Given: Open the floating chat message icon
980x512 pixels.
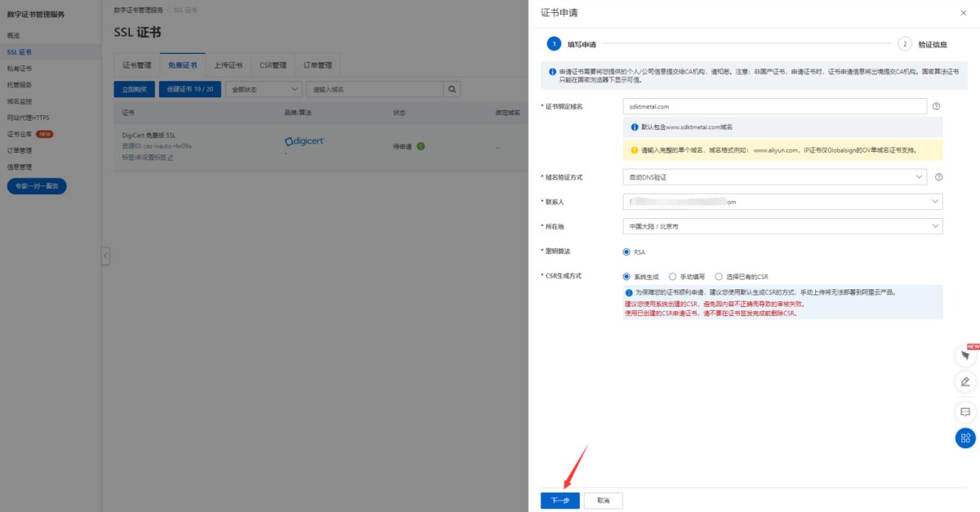Looking at the screenshot, I should pos(965,412).
